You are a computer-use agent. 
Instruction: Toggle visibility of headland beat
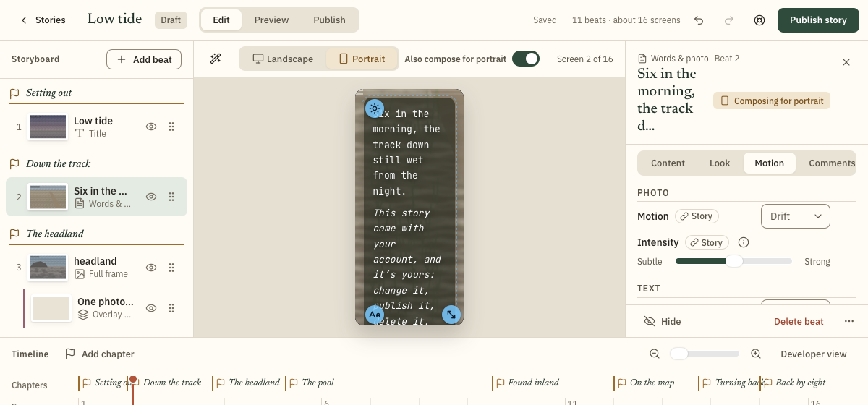click(x=151, y=268)
